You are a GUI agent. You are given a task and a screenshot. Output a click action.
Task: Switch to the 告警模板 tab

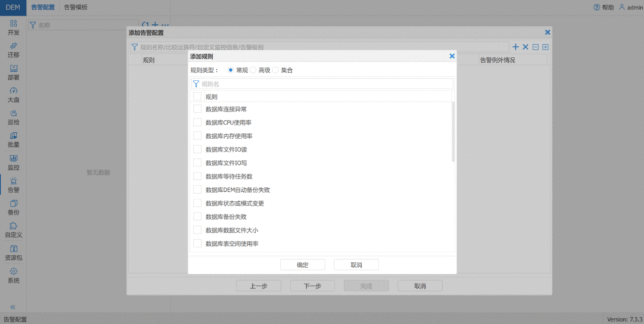point(76,8)
